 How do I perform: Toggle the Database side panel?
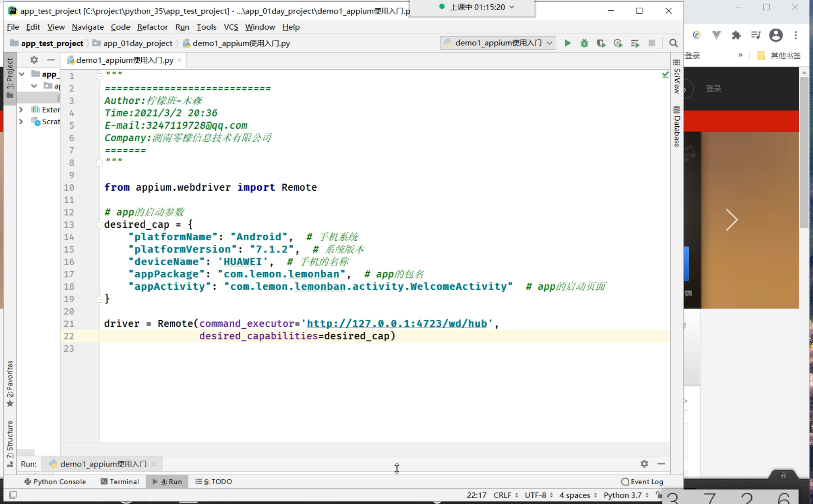point(677,126)
